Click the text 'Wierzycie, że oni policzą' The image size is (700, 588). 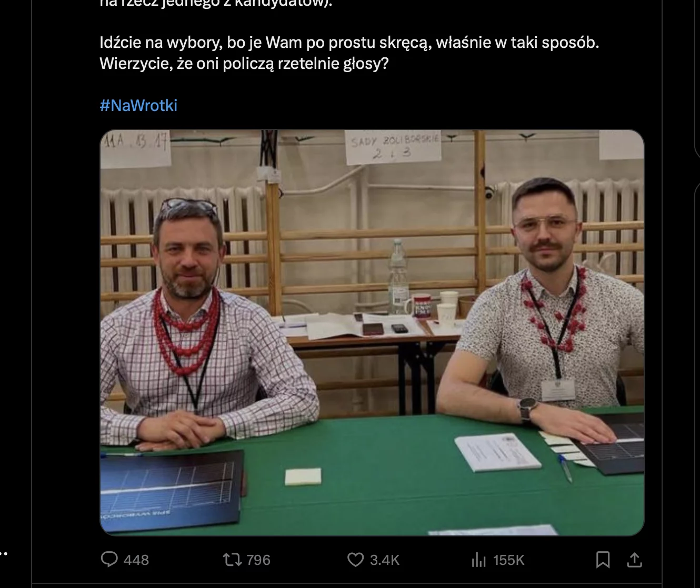pos(186,64)
